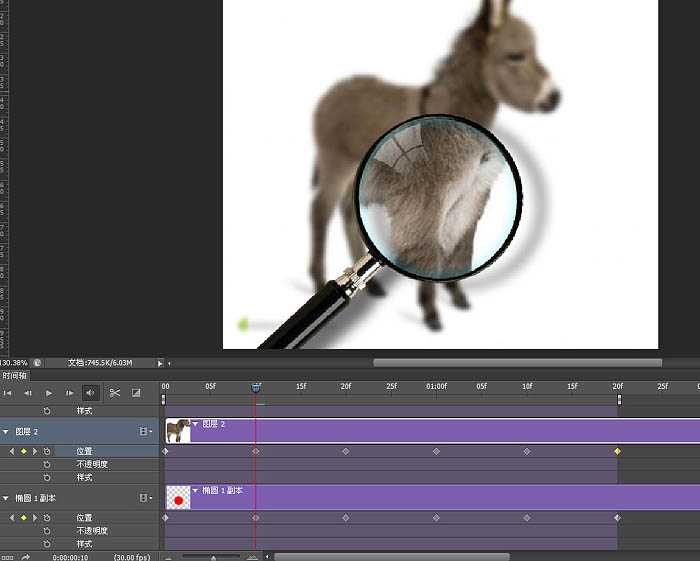
Task: Collapse the 椭圆 1 副本 track properties
Action: tap(6, 498)
